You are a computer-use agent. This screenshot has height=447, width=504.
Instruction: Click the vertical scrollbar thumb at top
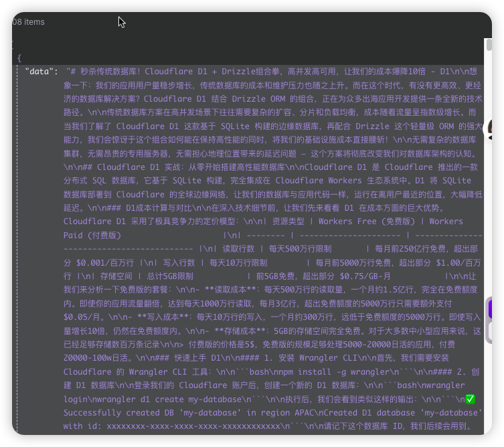point(489,45)
